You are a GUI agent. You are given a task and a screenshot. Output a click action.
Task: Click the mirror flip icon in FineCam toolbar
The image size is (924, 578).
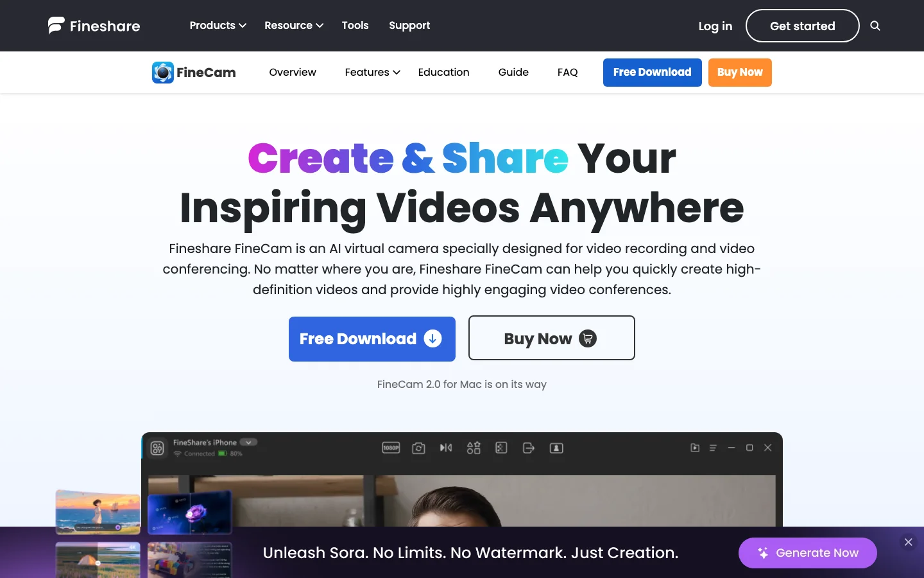point(446,448)
